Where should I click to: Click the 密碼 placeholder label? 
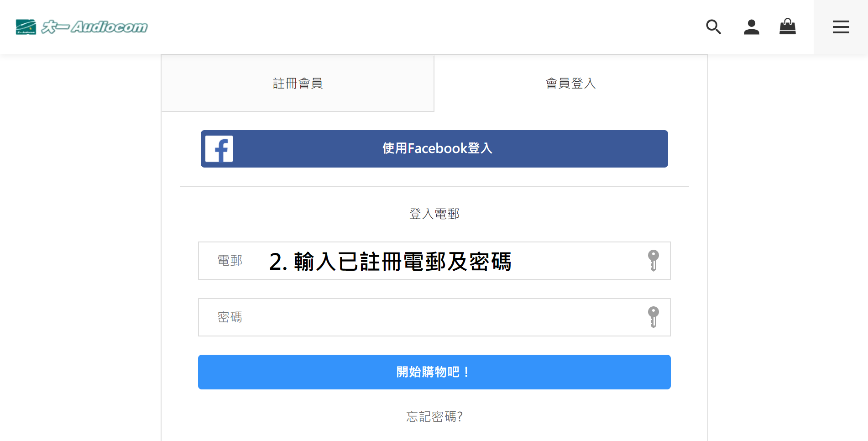[x=230, y=317]
